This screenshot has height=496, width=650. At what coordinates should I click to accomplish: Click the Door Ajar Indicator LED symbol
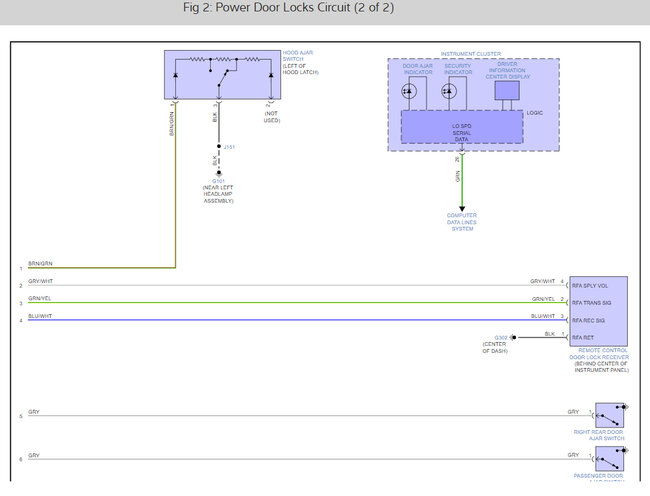(x=408, y=91)
